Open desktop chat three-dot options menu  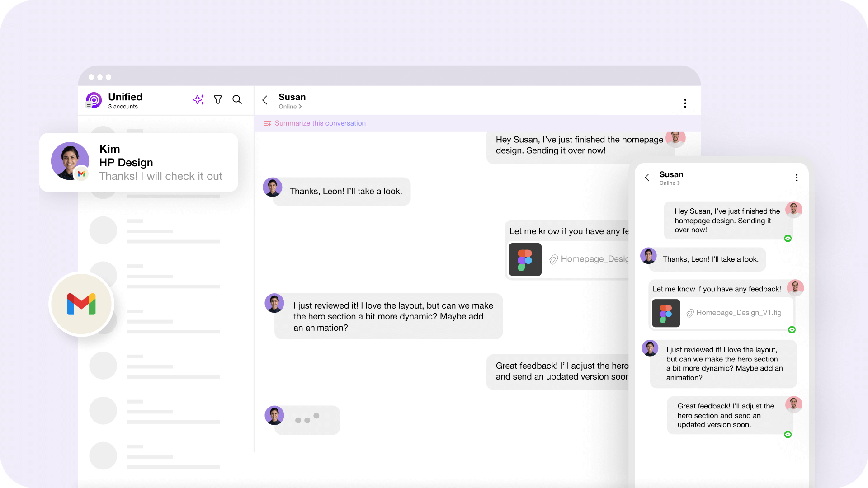[685, 103]
